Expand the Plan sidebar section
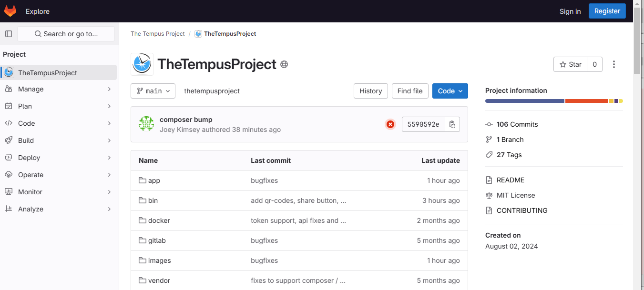This screenshot has height=290, width=644. click(109, 106)
